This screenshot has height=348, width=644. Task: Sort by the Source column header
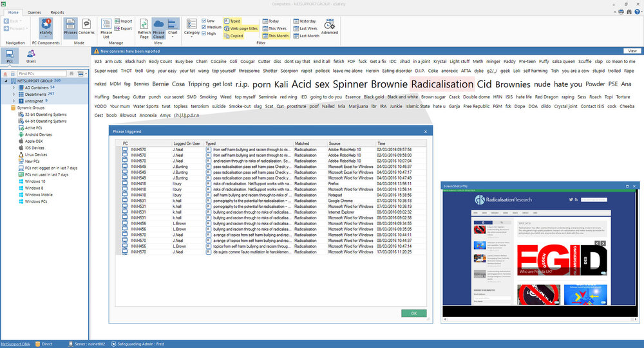351,143
